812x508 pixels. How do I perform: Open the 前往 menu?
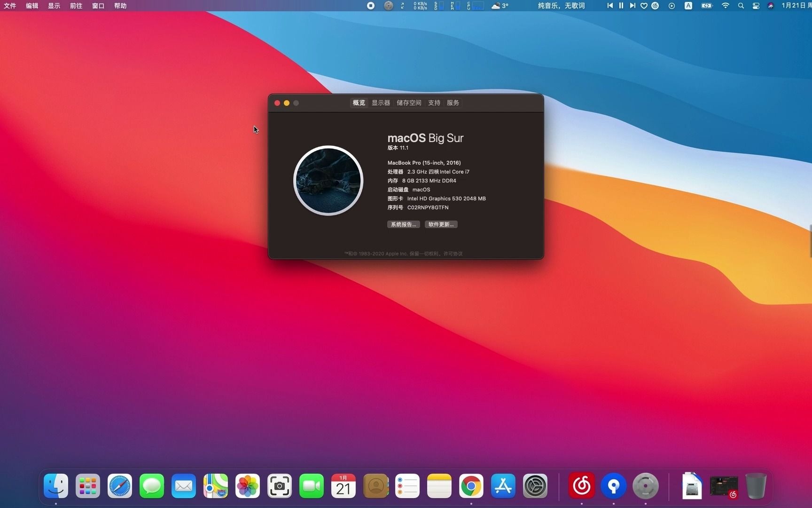(76, 6)
